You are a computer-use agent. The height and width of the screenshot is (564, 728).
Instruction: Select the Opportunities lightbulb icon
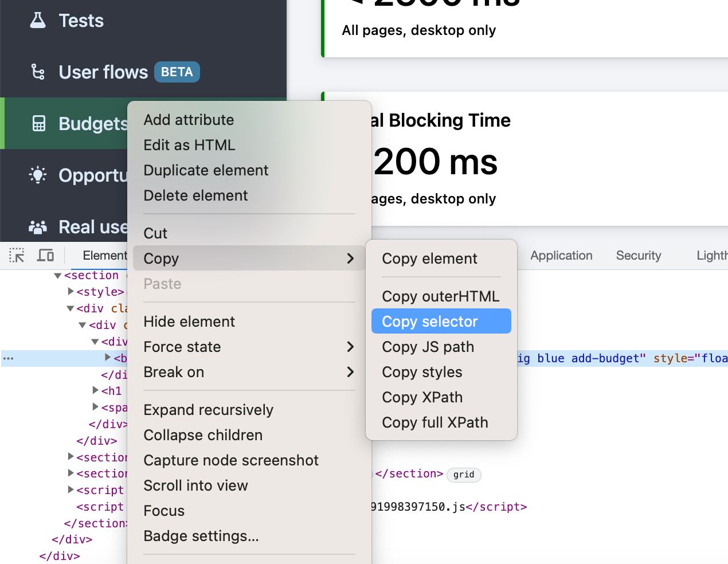click(38, 175)
